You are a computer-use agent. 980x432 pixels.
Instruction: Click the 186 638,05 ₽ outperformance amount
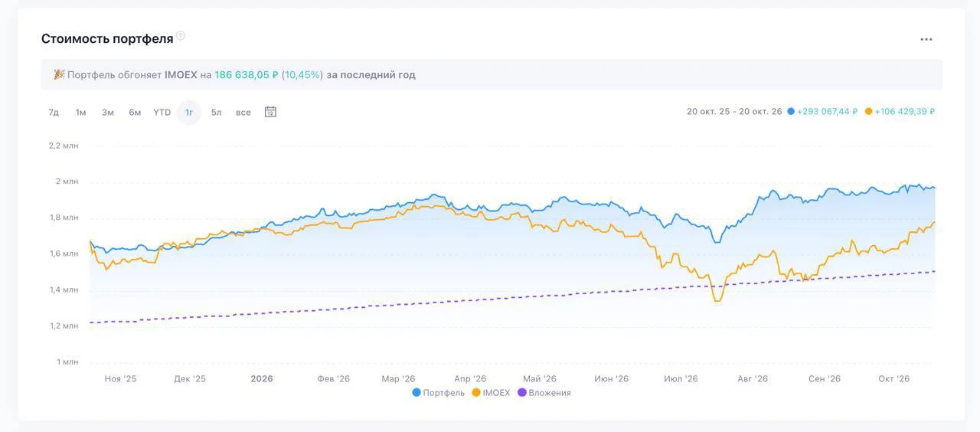tap(247, 75)
